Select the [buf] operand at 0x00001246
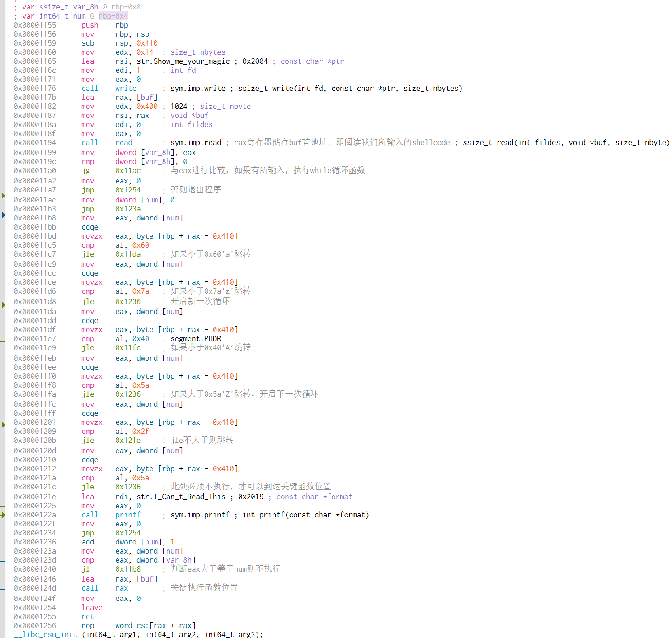The image size is (672, 638). [x=147, y=579]
